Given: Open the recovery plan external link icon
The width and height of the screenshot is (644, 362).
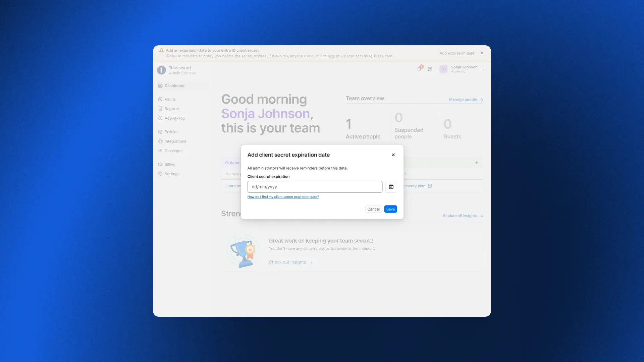Looking at the screenshot, I should click(x=430, y=186).
